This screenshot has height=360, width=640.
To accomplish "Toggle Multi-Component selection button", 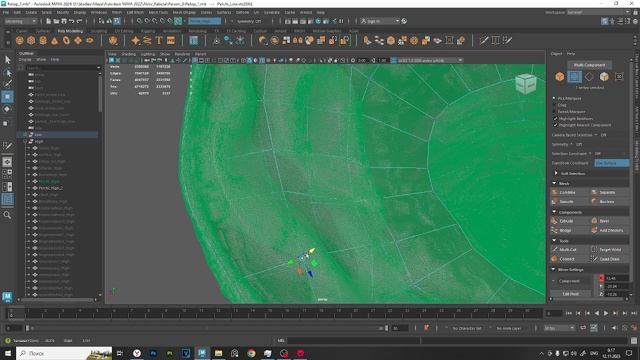I will point(589,65).
